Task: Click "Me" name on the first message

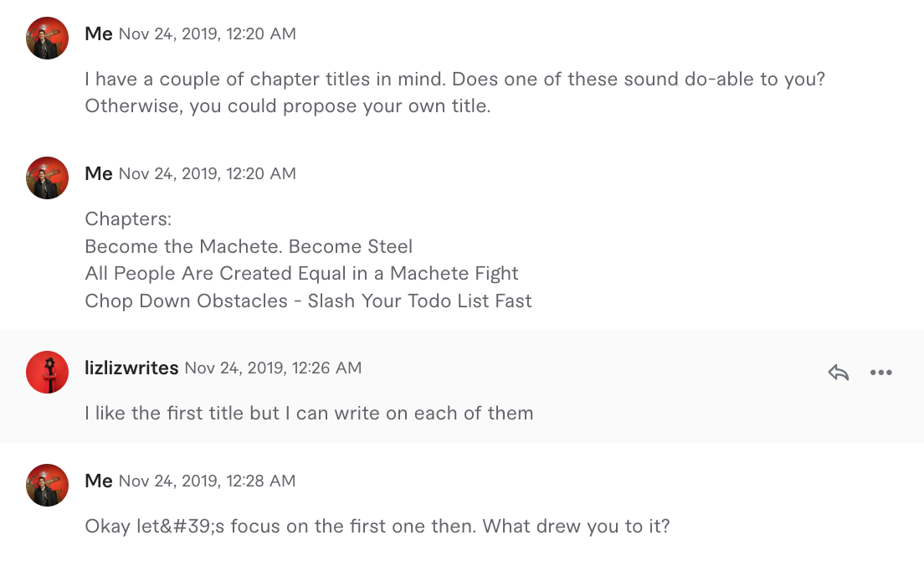Action: coord(99,33)
